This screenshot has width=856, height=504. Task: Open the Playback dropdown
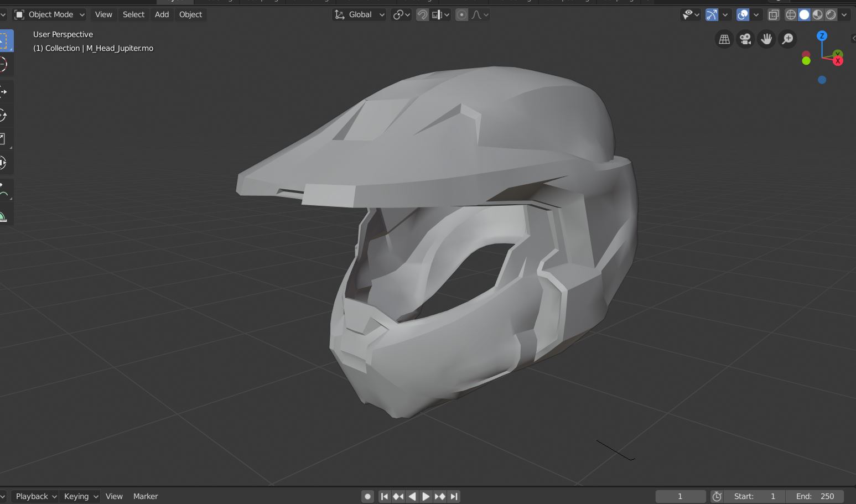pos(35,496)
